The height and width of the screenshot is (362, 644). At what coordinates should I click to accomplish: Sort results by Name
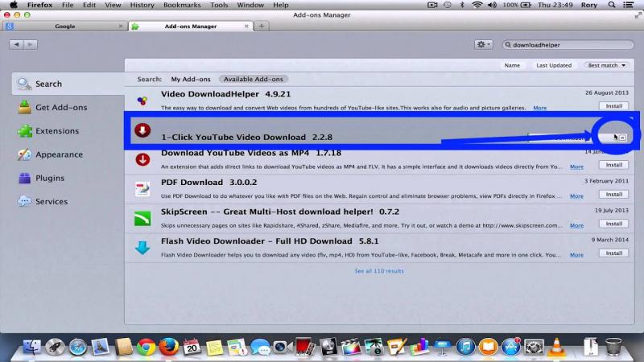[x=512, y=65]
